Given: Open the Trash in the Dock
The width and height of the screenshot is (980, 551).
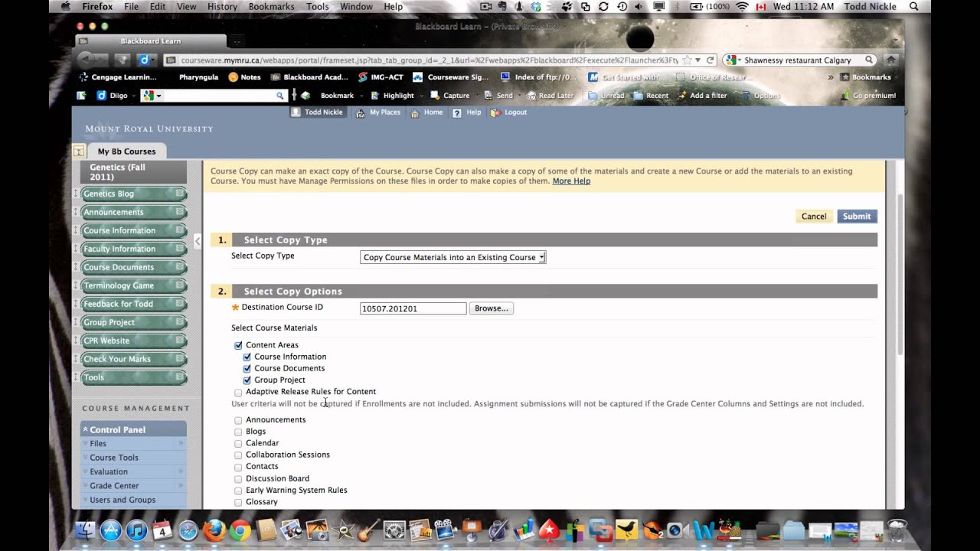Looking at the screenshot, I should (x=897, y=530).
